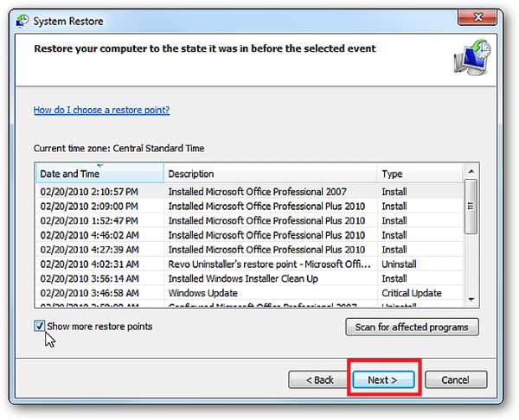Click date cell 02/20/2010 3:46:58 AM
Image resolution: width=519 pixels, height=420 pixels.
pyautogui.click(x=89, y=293)
